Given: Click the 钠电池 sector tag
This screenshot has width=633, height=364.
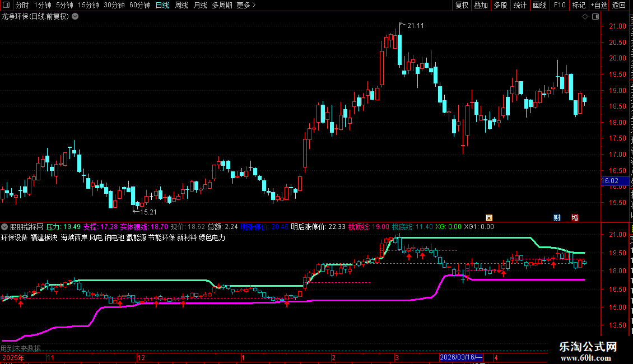Looking at the screenshot, I should [114, 237].
